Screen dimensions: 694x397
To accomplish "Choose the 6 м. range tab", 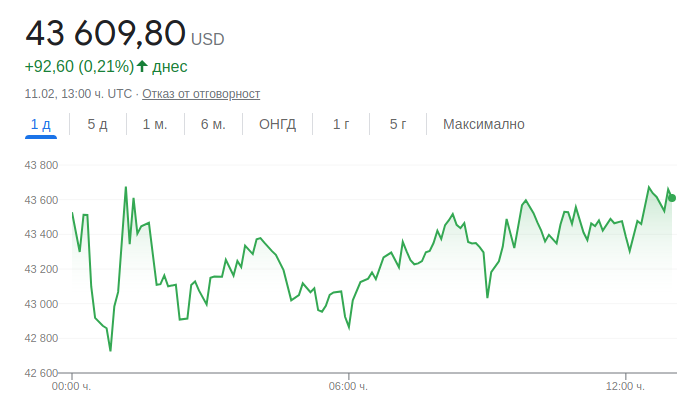I will pos(213,124).
